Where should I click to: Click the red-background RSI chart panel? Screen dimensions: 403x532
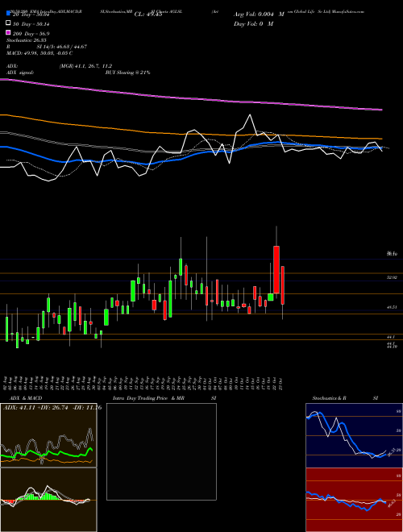click(x=354, y=500)
